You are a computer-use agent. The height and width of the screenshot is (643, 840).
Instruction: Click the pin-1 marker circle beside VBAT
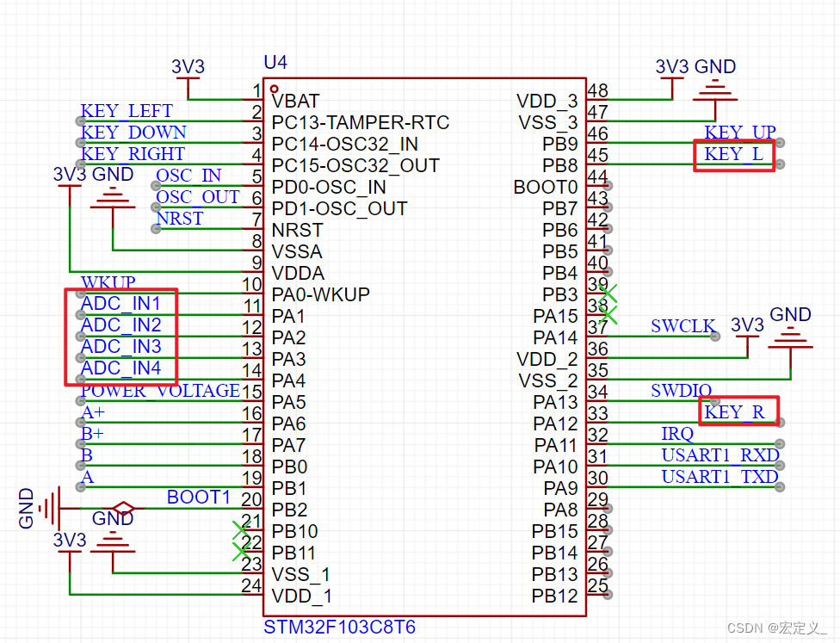pos(275,89)
